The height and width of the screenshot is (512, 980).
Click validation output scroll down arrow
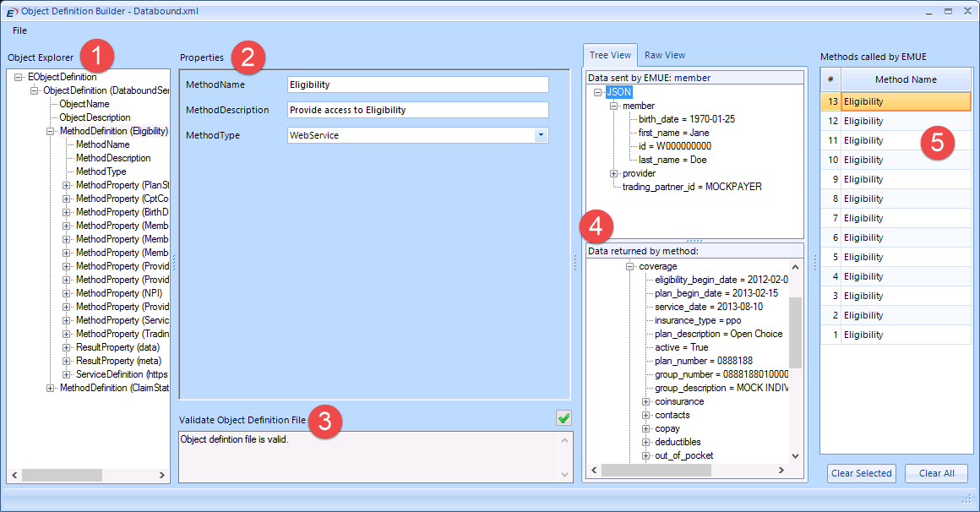coord(564,475)
